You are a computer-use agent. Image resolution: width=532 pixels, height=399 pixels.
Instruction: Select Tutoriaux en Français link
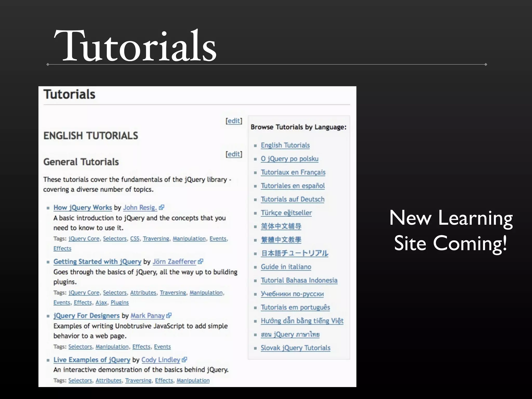(x=293, y=172)
